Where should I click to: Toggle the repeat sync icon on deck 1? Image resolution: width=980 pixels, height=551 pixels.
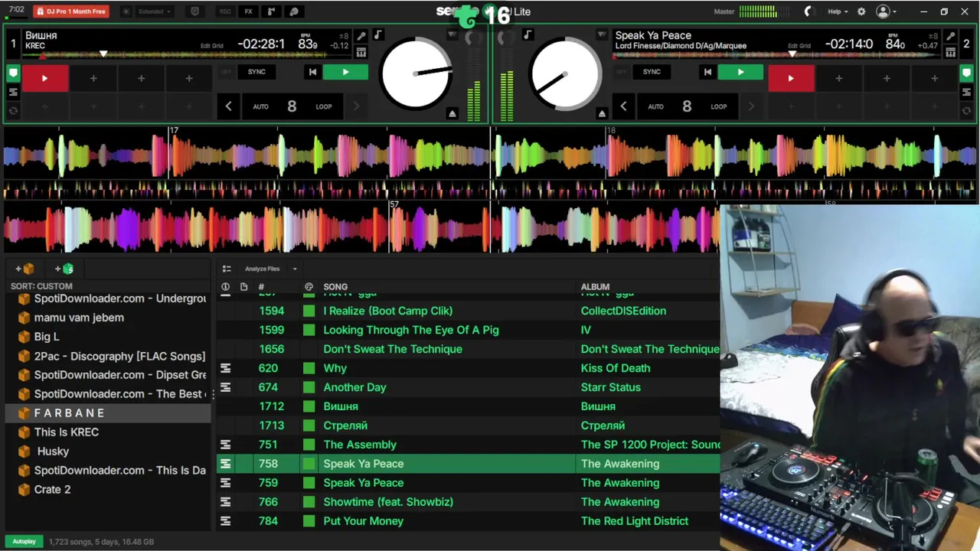(x=13, y=111)
